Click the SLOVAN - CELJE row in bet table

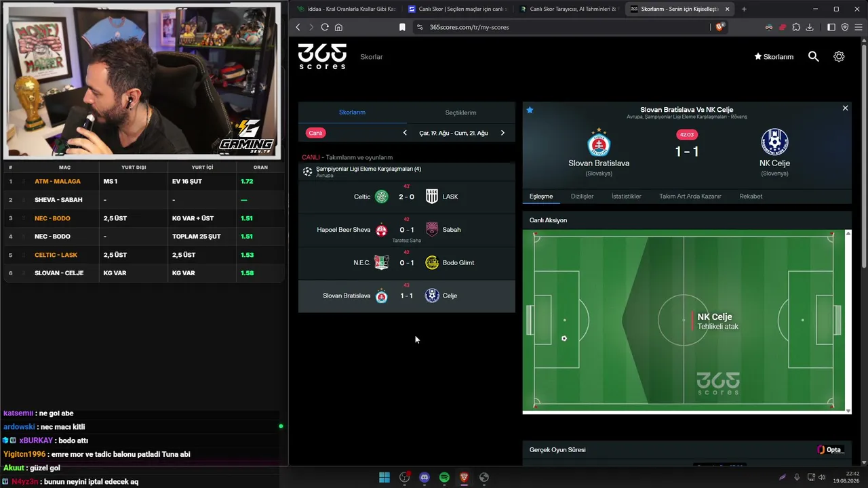(x=142, y=273)
